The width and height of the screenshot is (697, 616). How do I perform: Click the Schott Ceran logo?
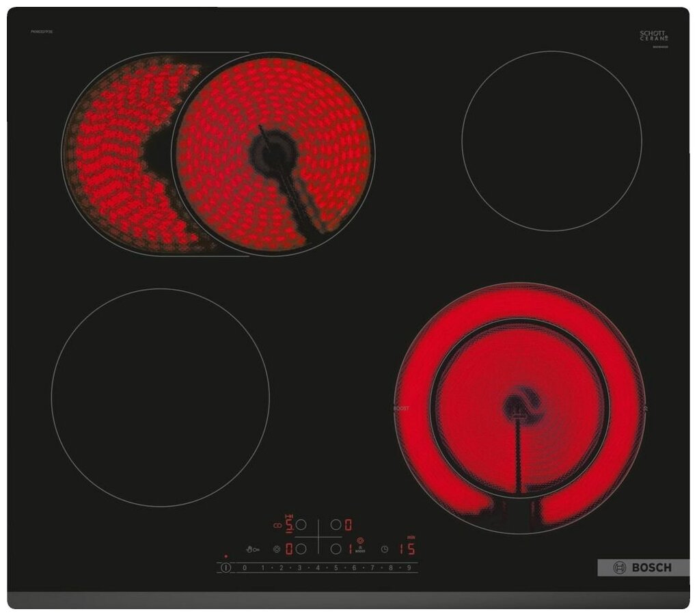pos(653,36)
